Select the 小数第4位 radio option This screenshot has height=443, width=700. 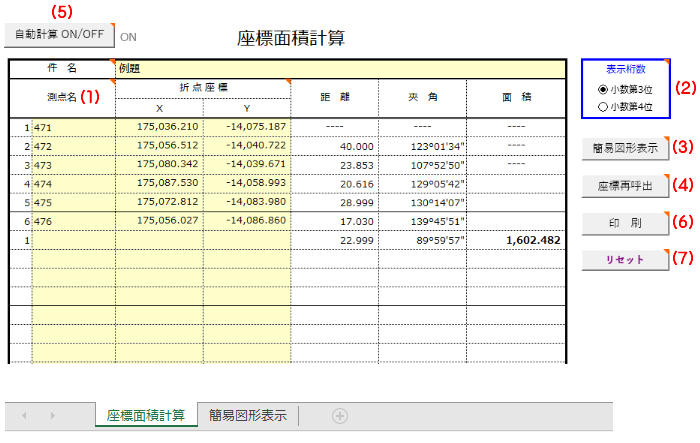[602, 106]
